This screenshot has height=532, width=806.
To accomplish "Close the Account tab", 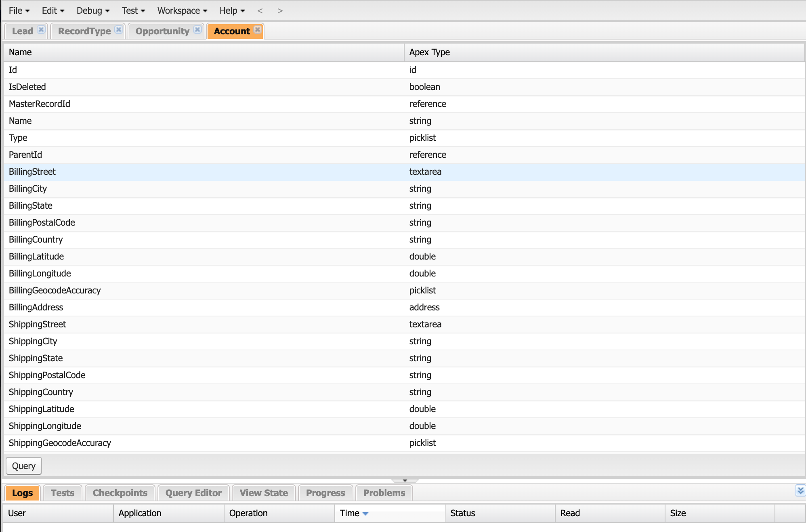I will (257, 29).
